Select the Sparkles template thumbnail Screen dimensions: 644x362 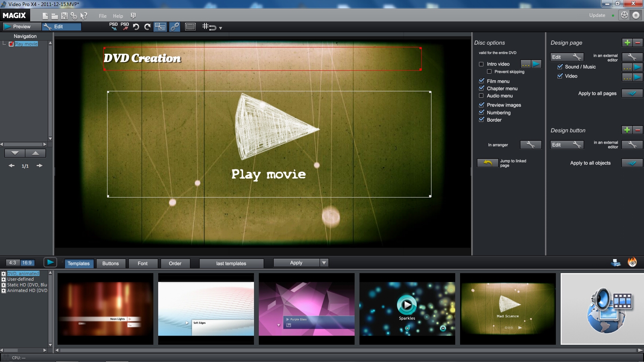click(407, 309)
